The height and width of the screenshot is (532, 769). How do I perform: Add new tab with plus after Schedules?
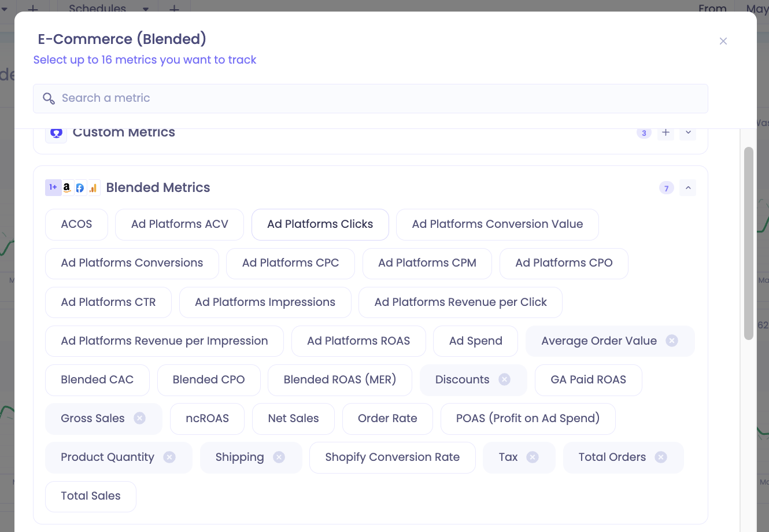(174, 9)
